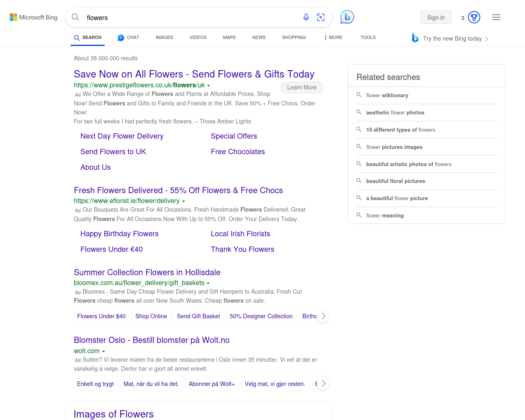The image size is (525, 420).
Task: Click the Send Gift Basket chip
Action: pyautogui.click(x=199, y=316)
